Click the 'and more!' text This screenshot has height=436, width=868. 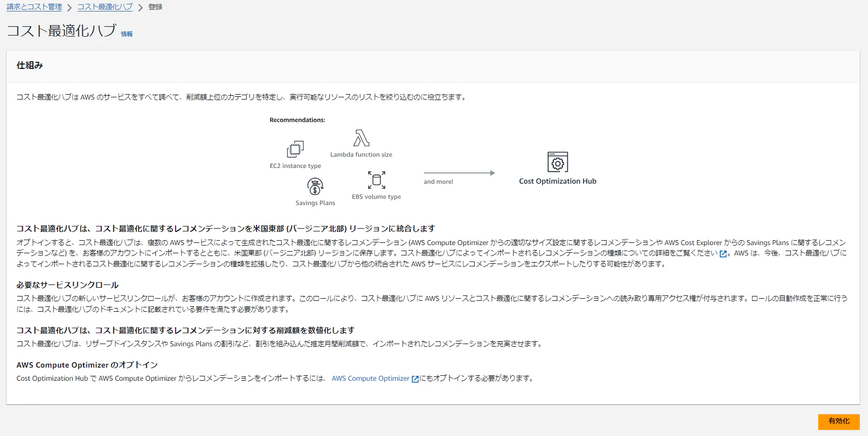point(438,182)
